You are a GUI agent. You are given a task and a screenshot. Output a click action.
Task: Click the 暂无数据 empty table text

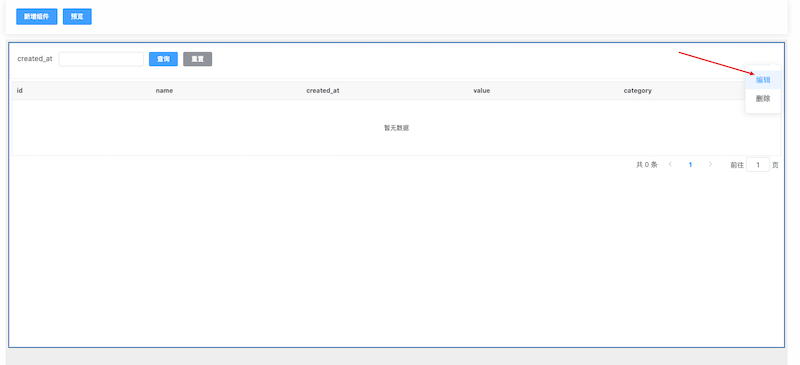tap(396, 128)
